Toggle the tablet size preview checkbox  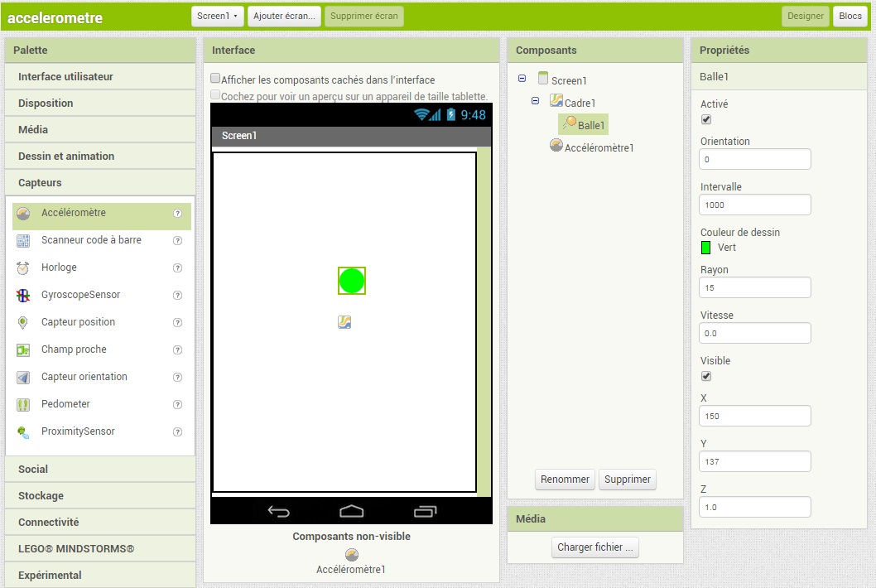[x=215, y=94]
